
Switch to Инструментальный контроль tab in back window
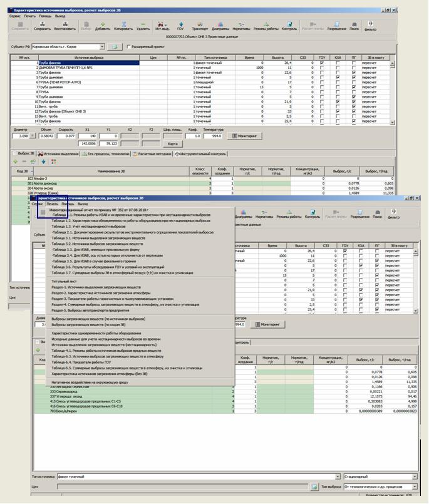pos(200,154)
